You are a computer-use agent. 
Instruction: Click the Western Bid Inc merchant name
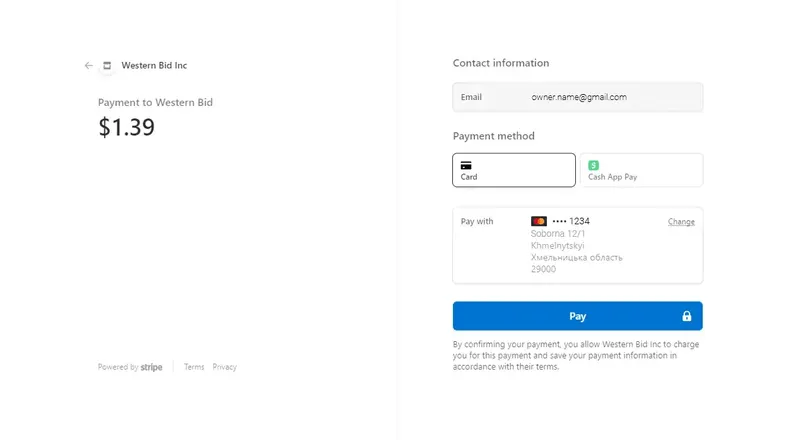coord(154,65)
